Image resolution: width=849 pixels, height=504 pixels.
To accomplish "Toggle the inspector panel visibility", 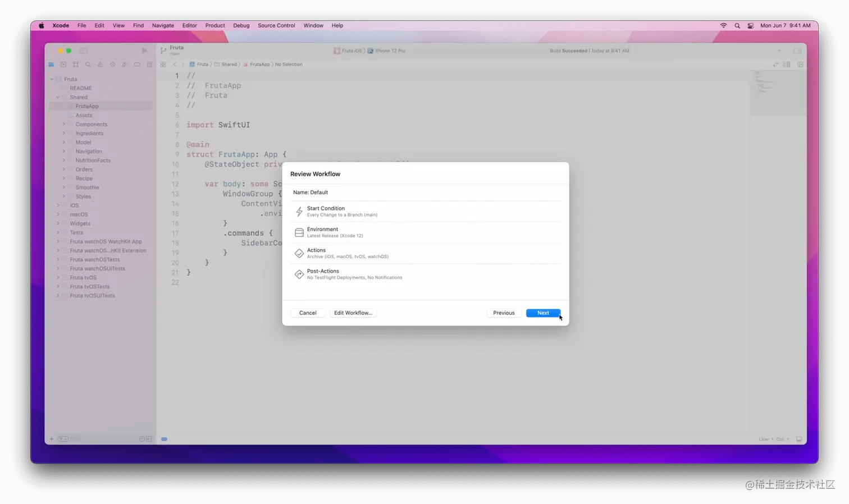I will pos(797,51).
